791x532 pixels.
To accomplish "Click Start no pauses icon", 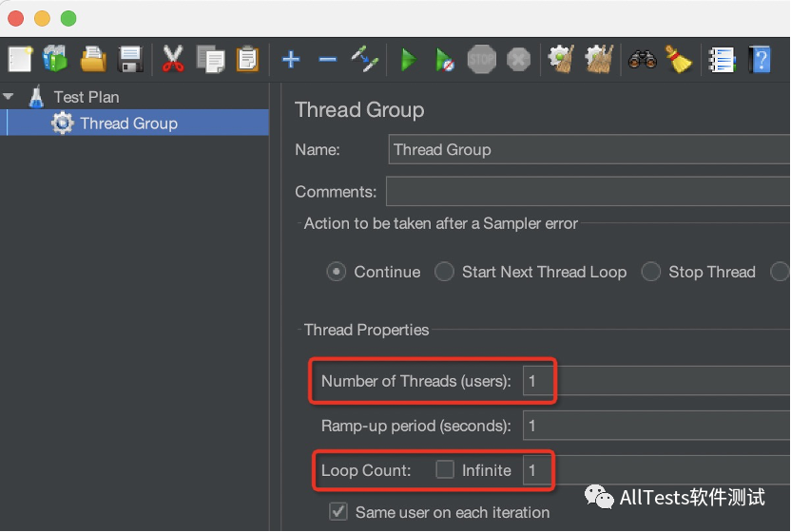I will pos(445,60).
